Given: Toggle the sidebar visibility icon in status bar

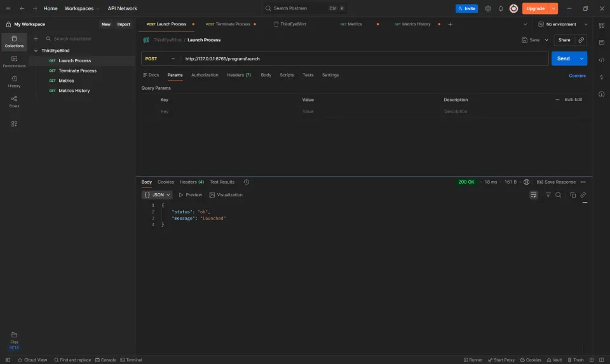Looking at the screenshot, I should coord(8,360).
